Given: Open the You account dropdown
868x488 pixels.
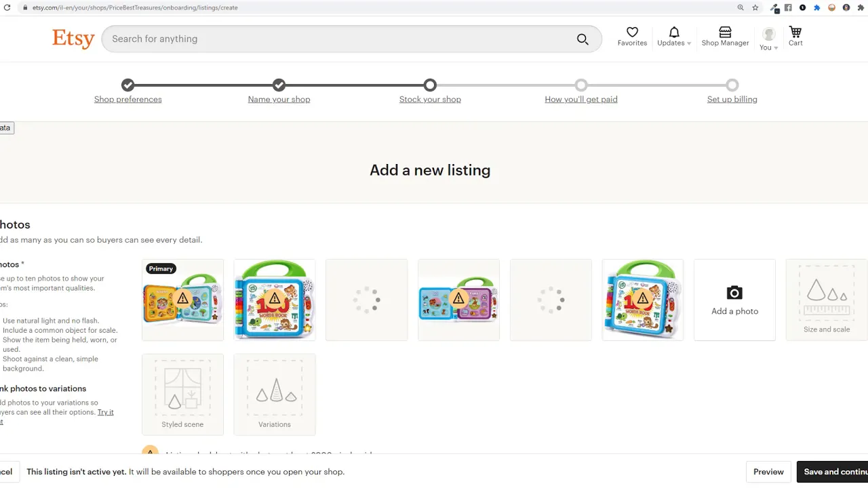Looking at the screenshot, I should [x=768, y=39].
